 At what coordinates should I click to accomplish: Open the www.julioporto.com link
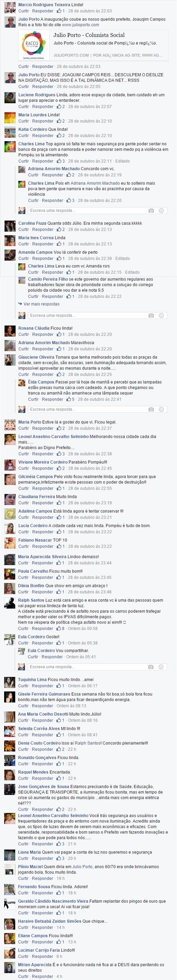tap(80, 25)
